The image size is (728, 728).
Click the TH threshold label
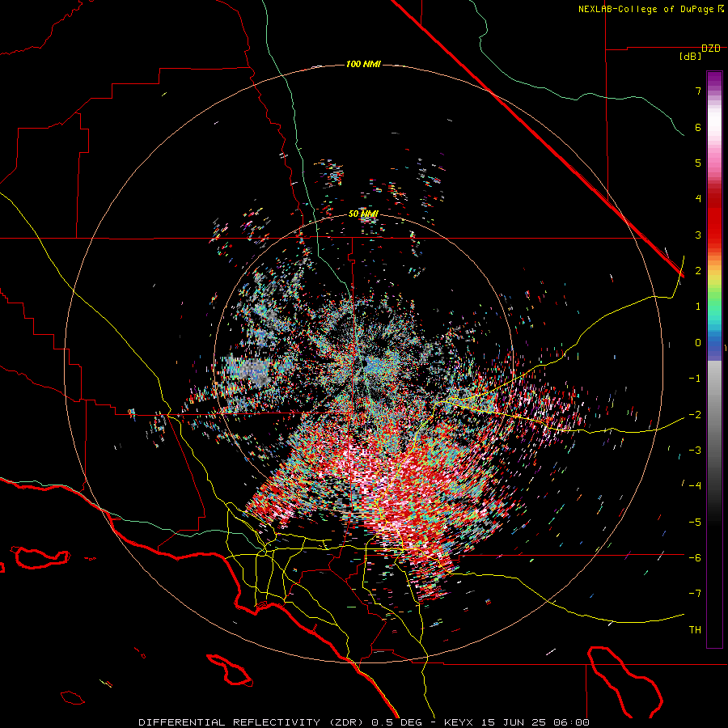(x=695, y=630)
